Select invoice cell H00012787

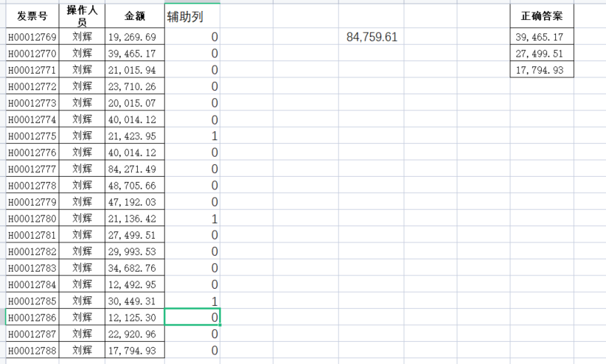point(32,334)
